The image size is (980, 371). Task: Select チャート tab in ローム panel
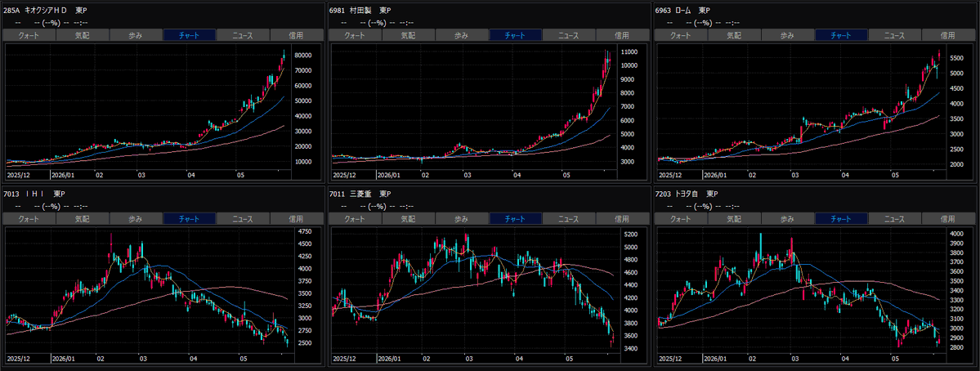coord(841,35)
